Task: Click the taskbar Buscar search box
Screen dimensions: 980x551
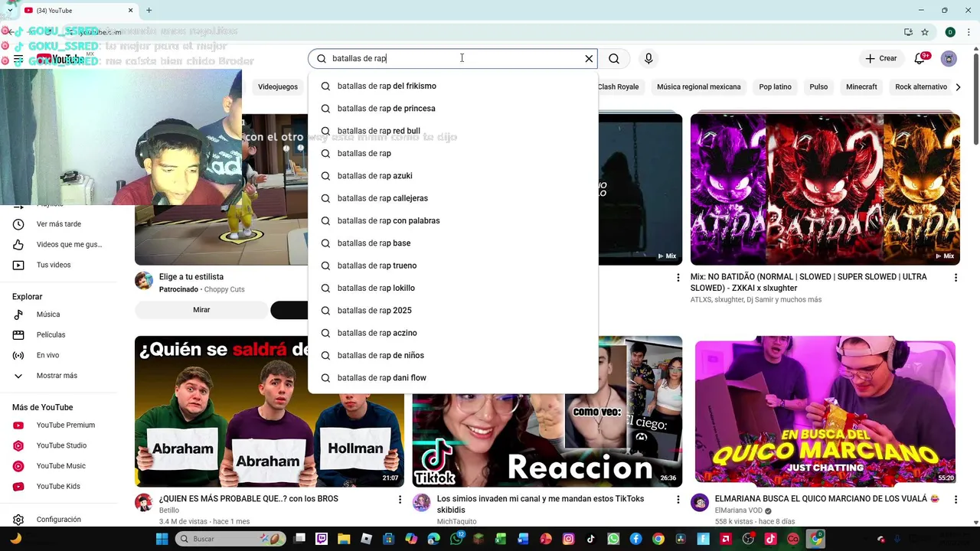Action: [x=230, y=539]
